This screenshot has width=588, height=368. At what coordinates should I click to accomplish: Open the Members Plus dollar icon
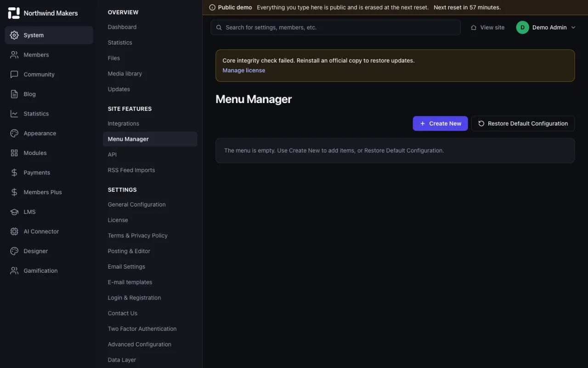coord(14,192)
